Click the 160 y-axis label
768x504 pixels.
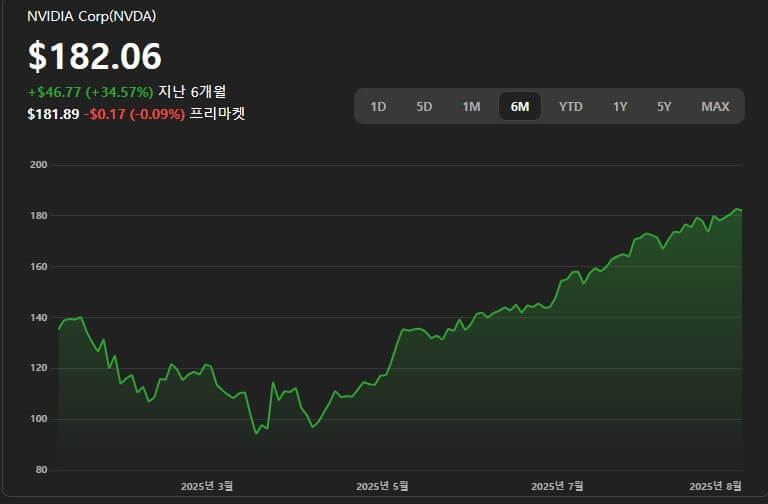click(39, 266)
